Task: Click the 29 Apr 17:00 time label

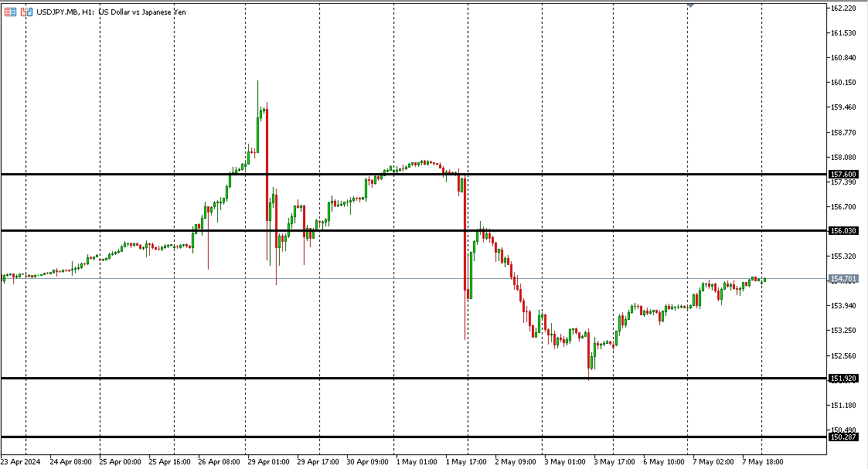Action: click(318, 462)
